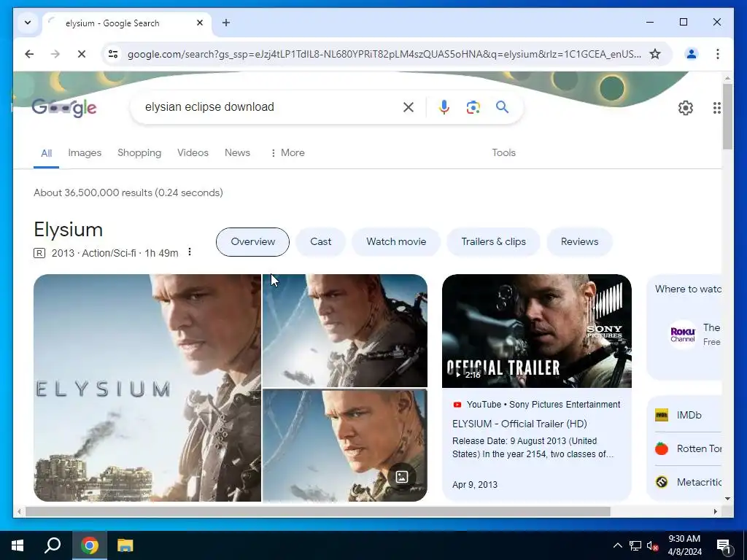The width and height of the screenshot is (747, 560).
Task: Select the Watch movie chip
Action: (396, 242)
